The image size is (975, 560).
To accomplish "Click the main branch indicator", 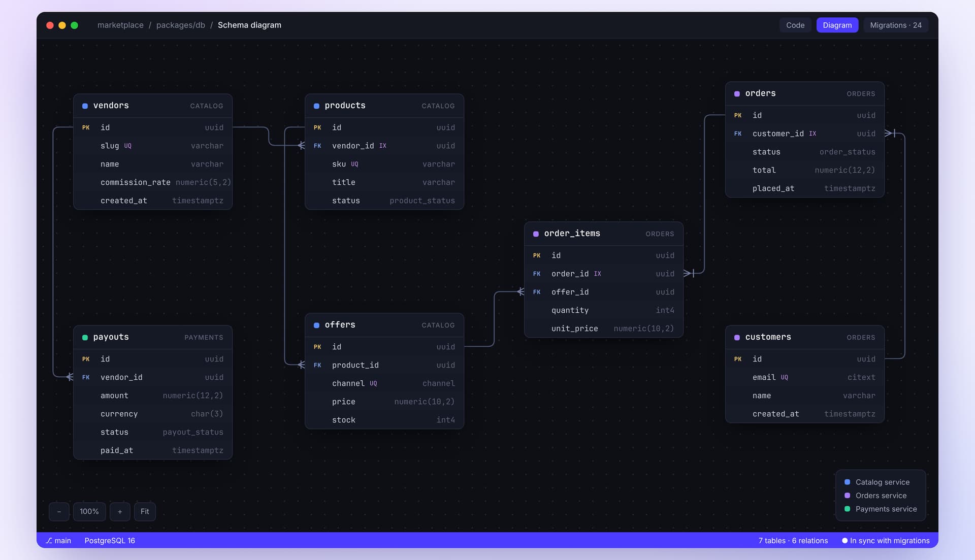I will click(58, 540).
